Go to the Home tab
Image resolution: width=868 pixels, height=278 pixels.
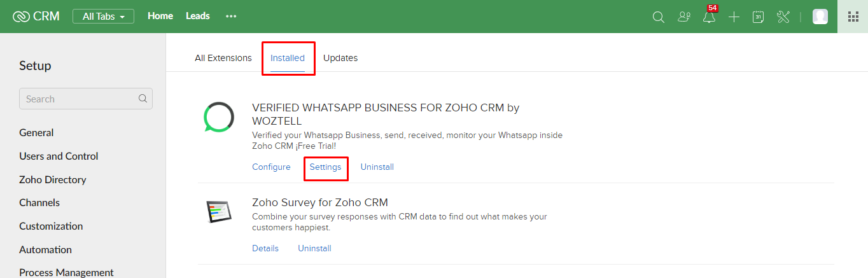160,16
